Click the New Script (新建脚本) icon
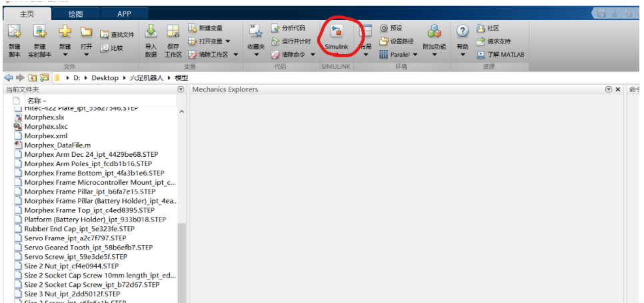 (x=15, y=31)
